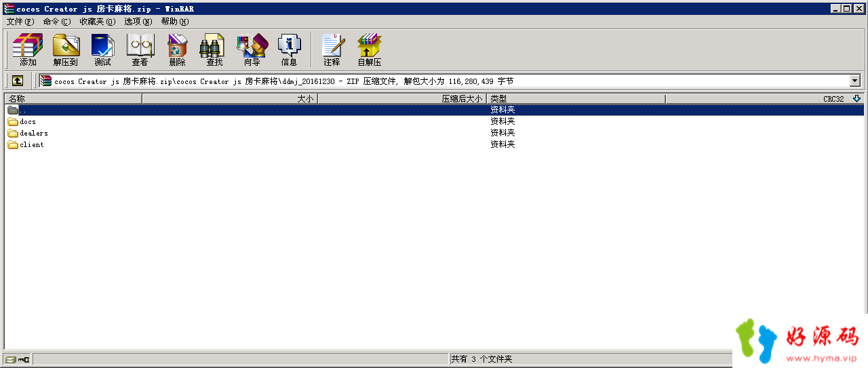Go up one folder level button
This screenshot has width=868, height=368.
point(18,81)
